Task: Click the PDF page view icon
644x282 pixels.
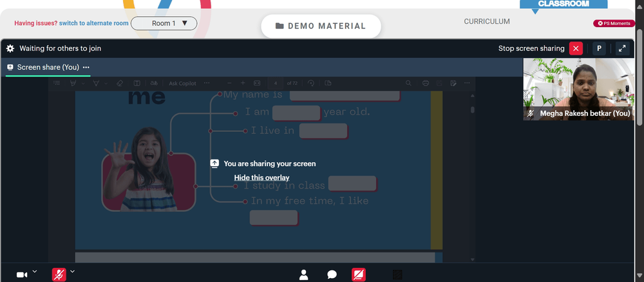Action: click(x=137, y=83)
